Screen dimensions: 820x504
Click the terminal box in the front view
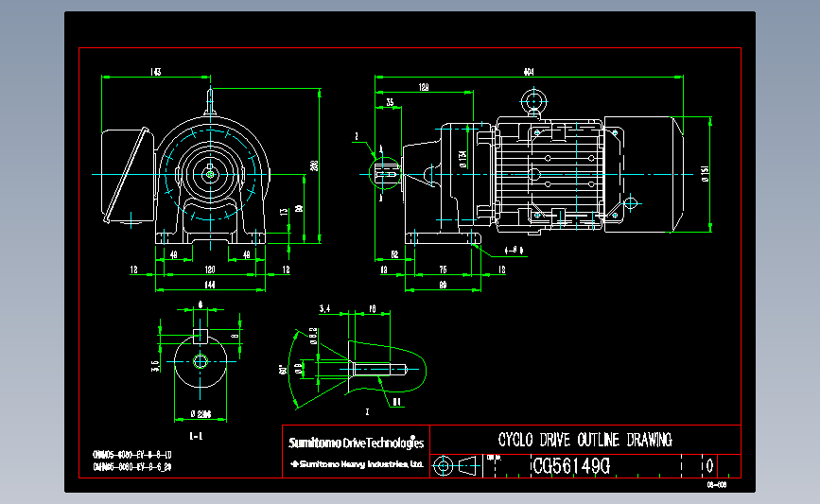(x=127, y=176)
